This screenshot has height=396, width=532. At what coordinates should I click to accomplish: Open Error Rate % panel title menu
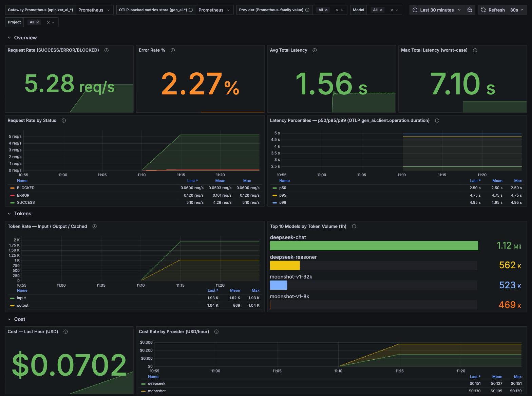click(x=152, y=50)
